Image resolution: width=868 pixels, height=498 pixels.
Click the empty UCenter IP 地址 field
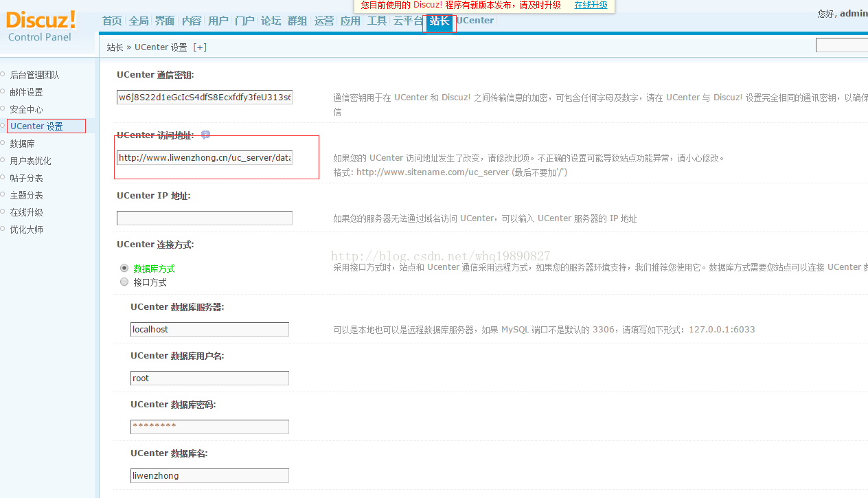[205, 218]
